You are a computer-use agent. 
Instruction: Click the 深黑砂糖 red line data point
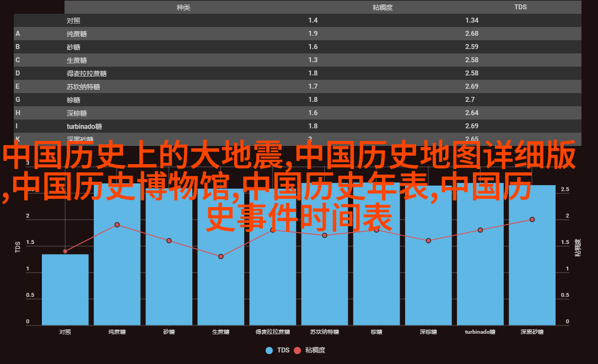tap(532, 219)
